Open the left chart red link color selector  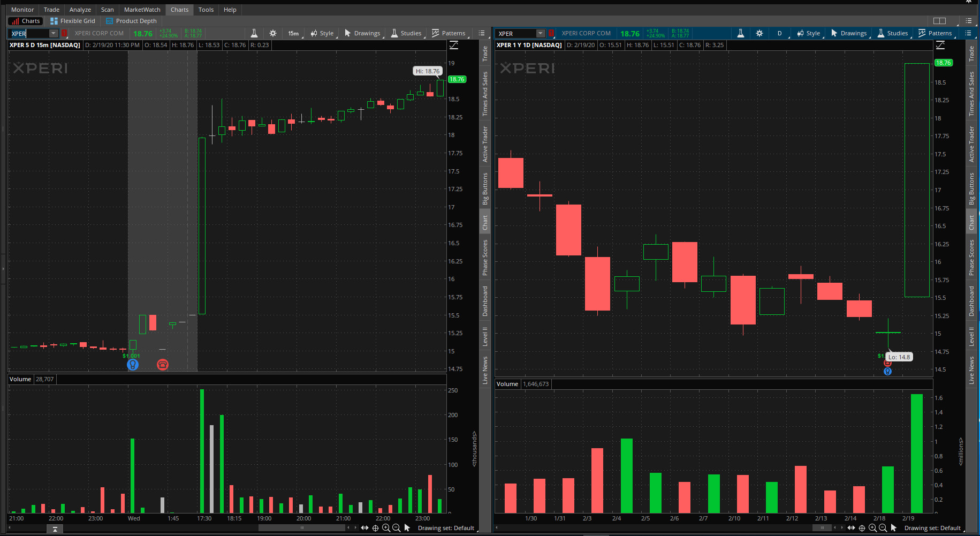(x=65, y=33)
